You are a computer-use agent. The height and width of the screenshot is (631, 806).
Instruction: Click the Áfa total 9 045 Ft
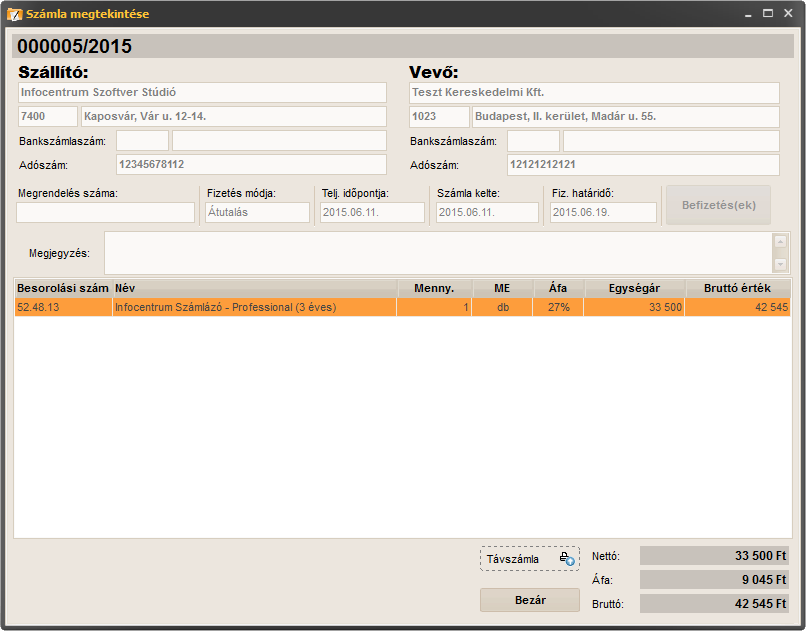(714, 580)
